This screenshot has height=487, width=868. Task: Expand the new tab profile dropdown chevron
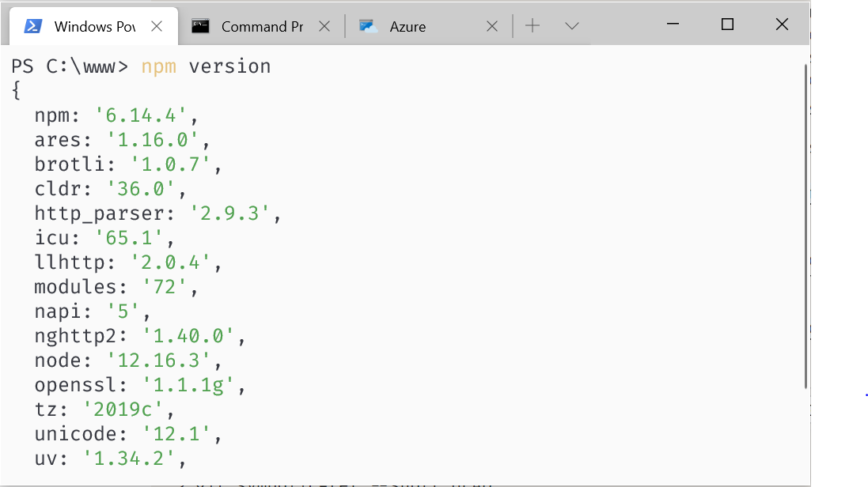(x=572, y=26)
